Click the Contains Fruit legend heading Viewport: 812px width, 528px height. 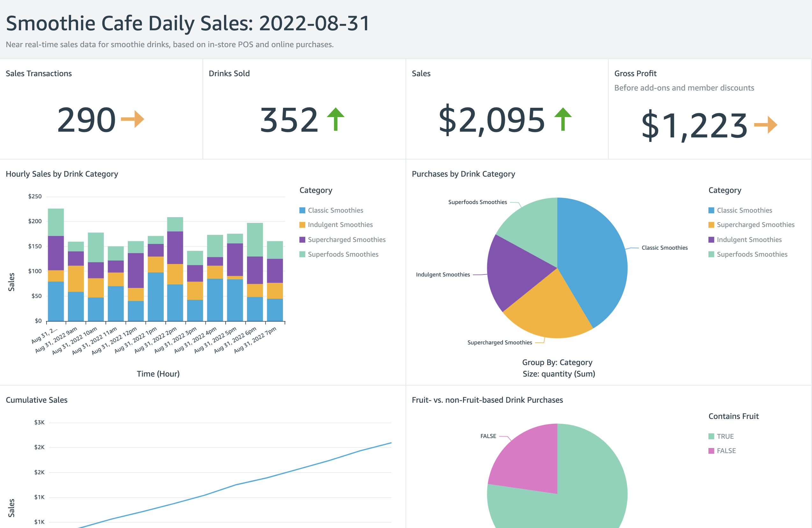[734, 416]
